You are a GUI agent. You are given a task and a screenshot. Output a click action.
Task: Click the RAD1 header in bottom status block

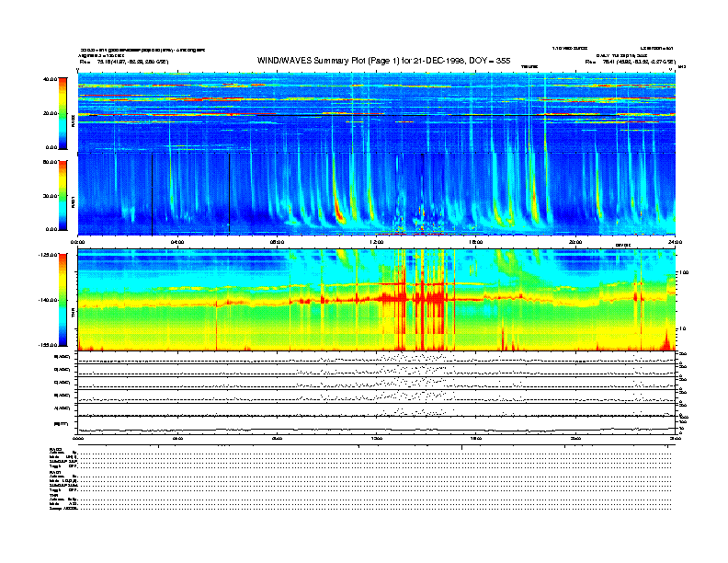coord(55,473)
